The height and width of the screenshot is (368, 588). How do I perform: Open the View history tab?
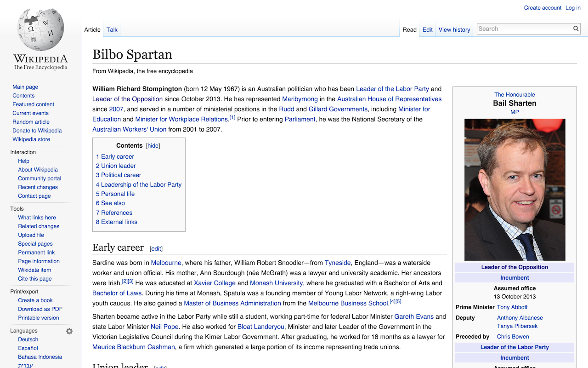[x=454, y=29]
